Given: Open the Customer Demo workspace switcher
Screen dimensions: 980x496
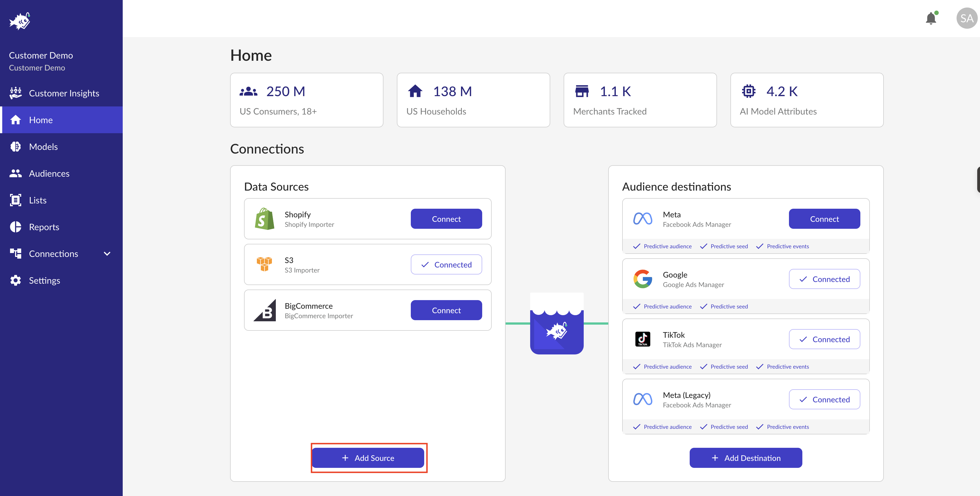Looking at the screenshot, I should pyautogui.click(x=41, y=61).
